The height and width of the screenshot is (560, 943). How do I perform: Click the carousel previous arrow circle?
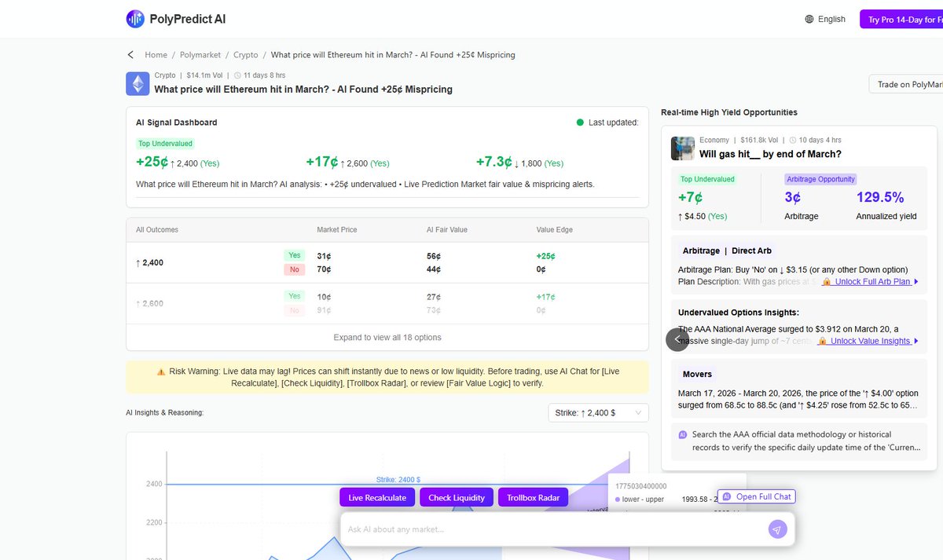[x=677, y=339]
